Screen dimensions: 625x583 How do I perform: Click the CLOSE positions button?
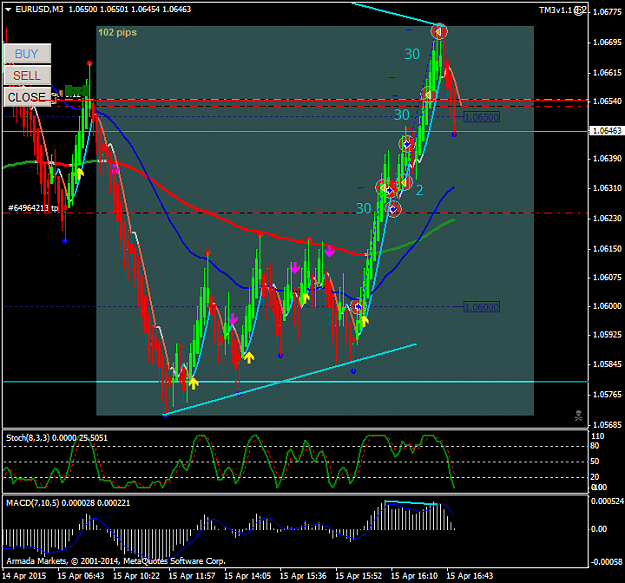pos(28,97)
